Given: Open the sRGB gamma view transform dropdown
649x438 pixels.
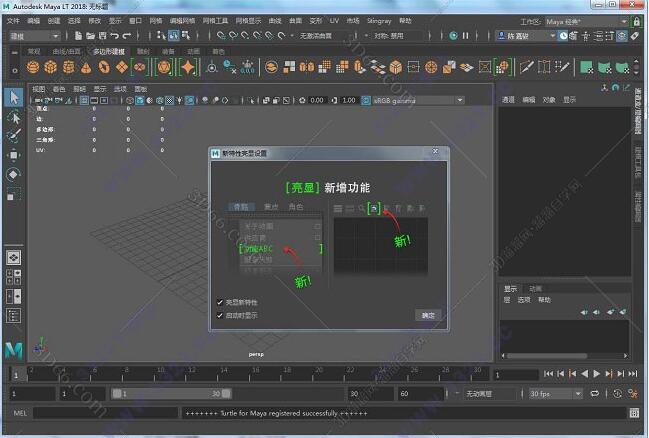Looking at the screenshot, I should (418, 100).
